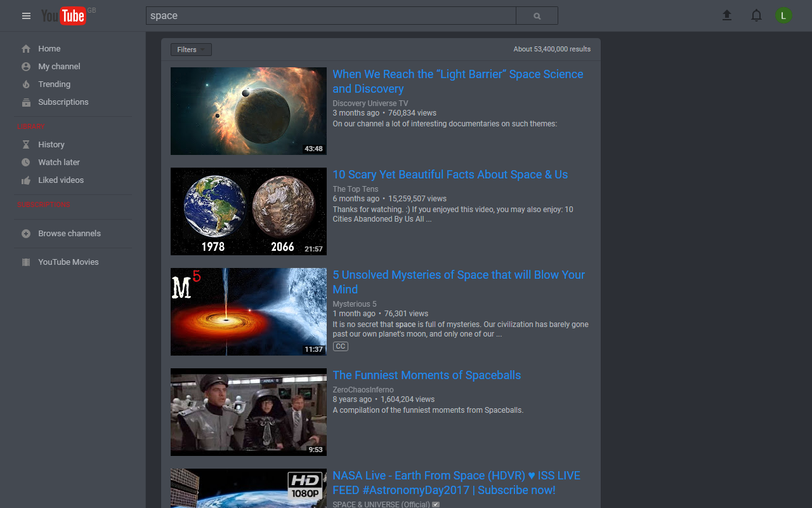
Task: Click the 43:48 duration label
Action: pos(313,149)
